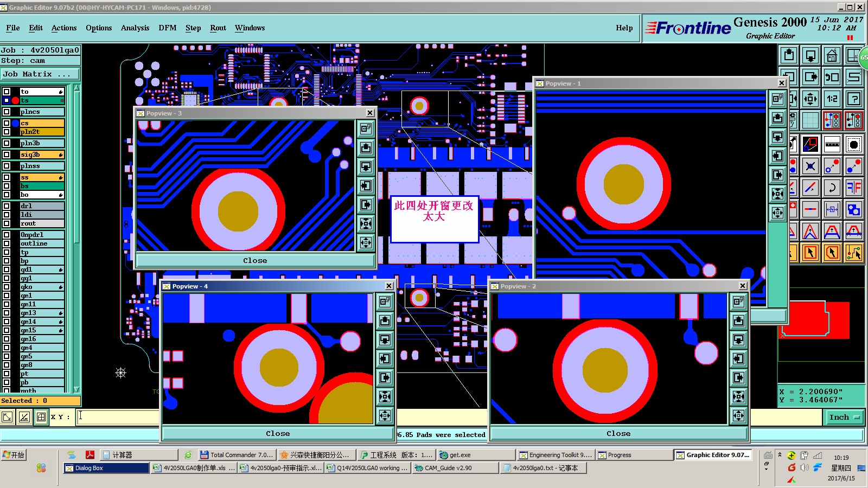Select the 'gm13' layer name
Image resolution: width=868 pixels, height=488 pixels.
pyautogui.click(x=42, y=313)
